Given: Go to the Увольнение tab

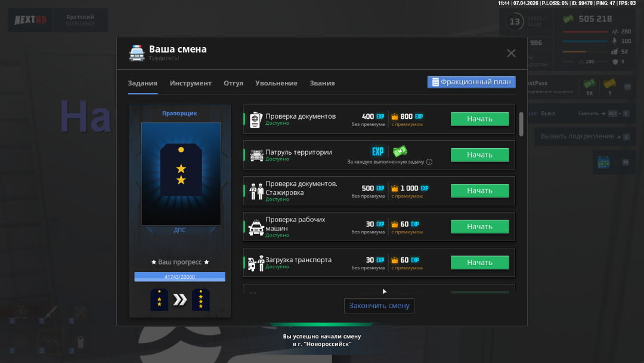Looking at the screenshot, I should click(276, 83).
